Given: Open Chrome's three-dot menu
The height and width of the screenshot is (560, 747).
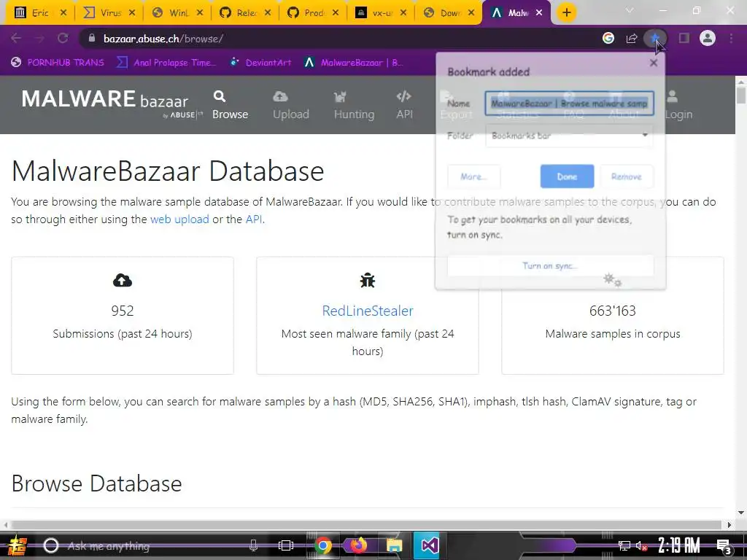Looking at the screenshot, I should pos(731,38).
